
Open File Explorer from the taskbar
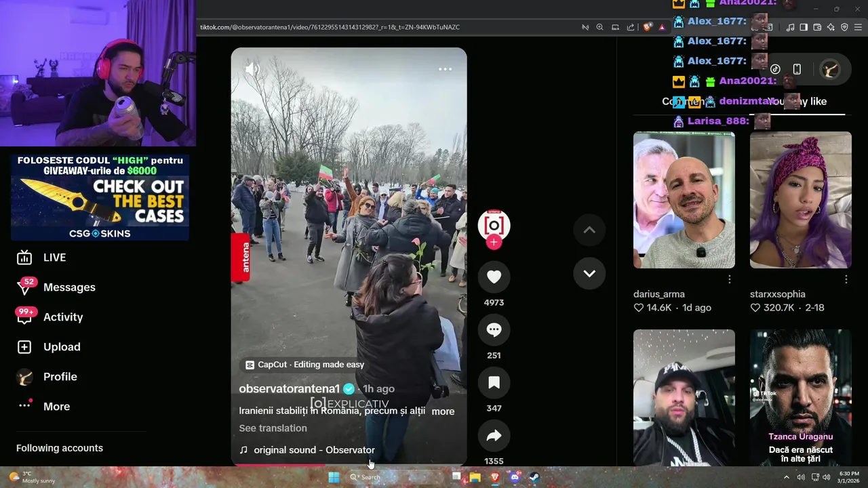475,477
